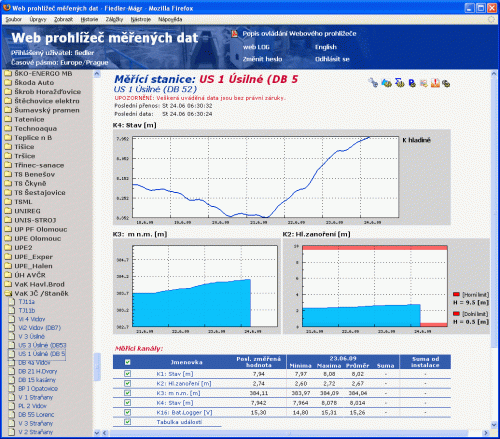500x439 pixels.
Task: Click the blue Sigma summary icon
Action: tap(399, 83)
